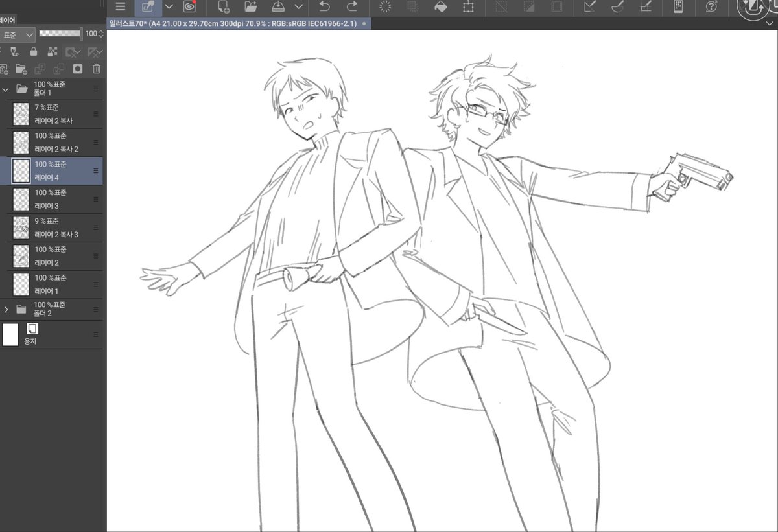Select the 레이어 1 layer
Image resolution: width=778 pixels, height=532 pixels.
tap(51, 284)
